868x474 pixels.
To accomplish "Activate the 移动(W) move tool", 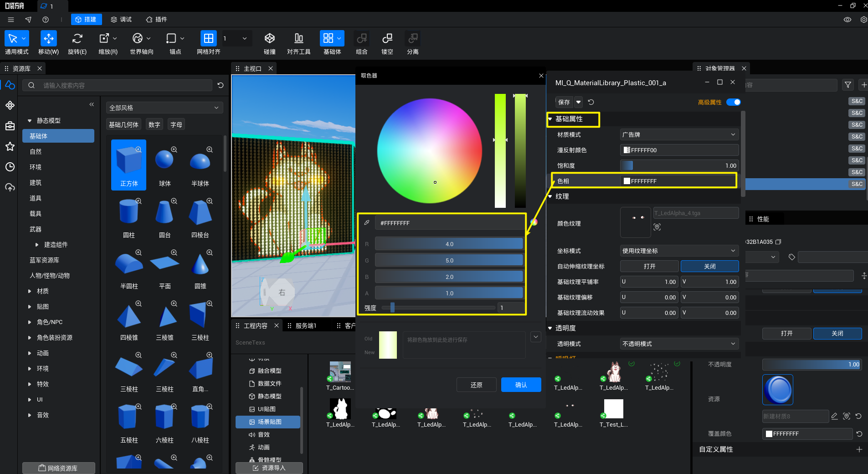I will coord(48,38).
